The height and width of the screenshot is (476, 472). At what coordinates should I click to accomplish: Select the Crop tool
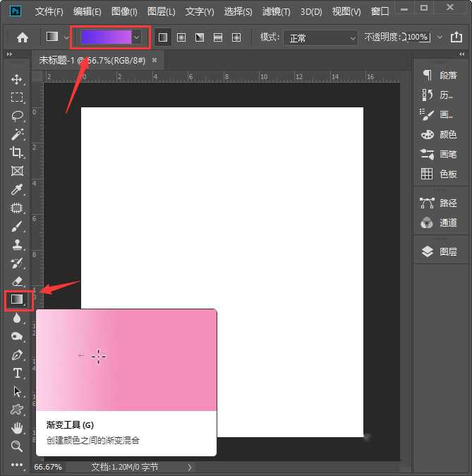17,153
